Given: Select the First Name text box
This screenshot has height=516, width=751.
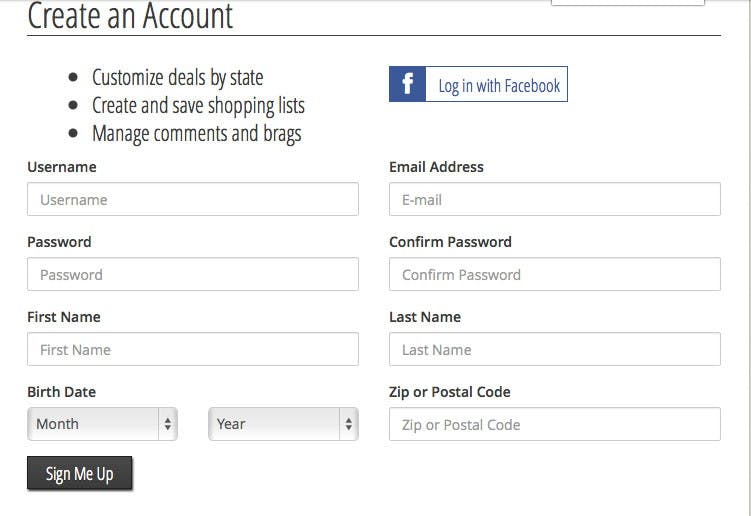Looking at the screenshot, I should (193, 349).
